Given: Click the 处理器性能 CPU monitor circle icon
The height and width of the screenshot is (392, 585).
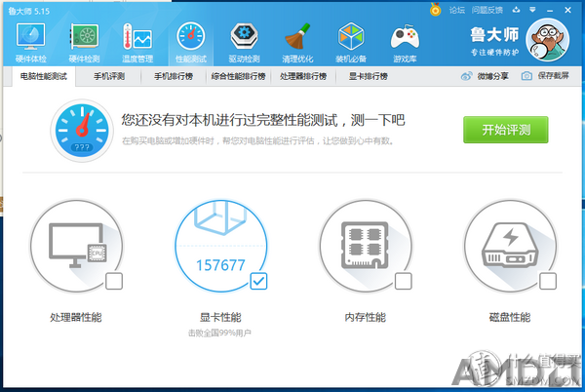Looking at the screenshot, I should 76,246.
